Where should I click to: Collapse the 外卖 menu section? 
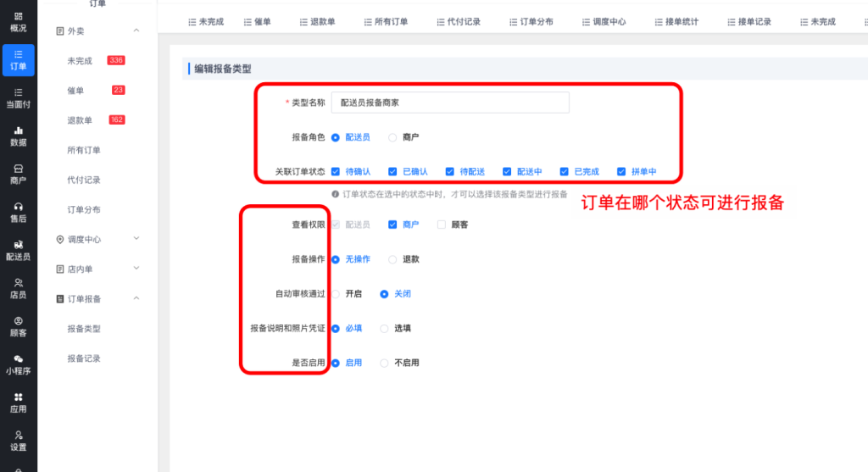pos(136,31)
